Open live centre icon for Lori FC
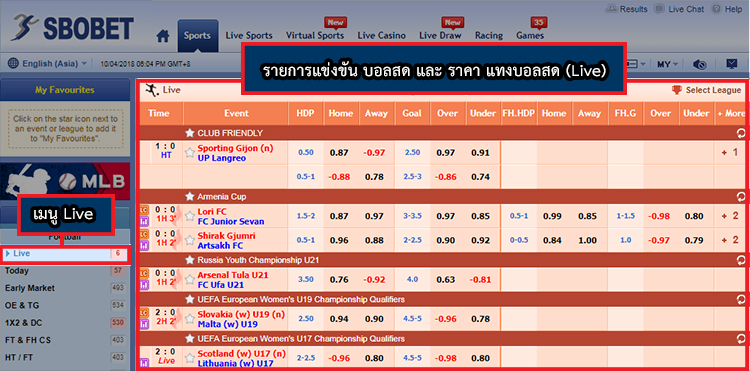Image resolution: width=750 pixels, height=371 pixels. (144, 210)
